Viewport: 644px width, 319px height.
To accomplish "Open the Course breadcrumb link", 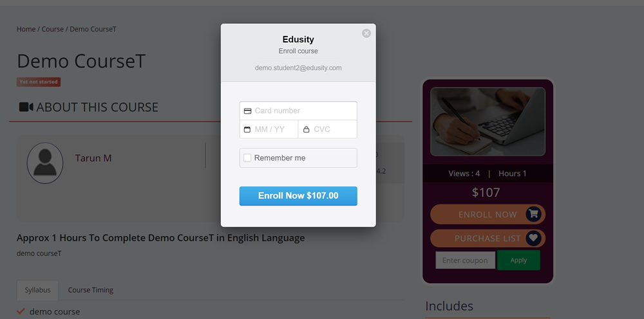I will click(53, 29).
